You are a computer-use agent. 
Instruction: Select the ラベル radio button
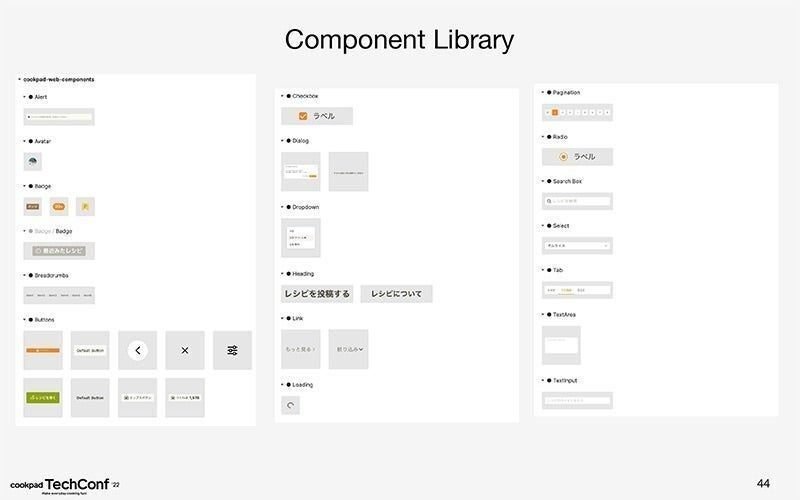coord(563,157)
